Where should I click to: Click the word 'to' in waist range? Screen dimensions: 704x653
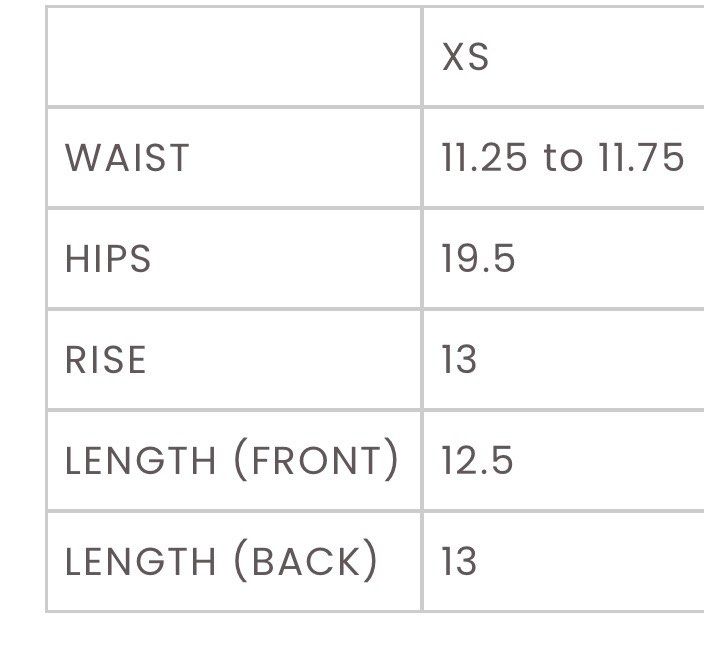[563, 158]
